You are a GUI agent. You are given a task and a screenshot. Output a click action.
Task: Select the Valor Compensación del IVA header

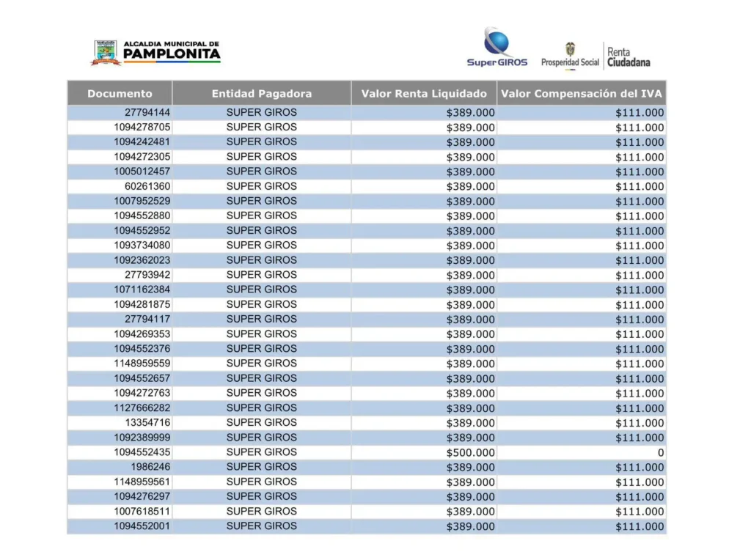point(582,93)
